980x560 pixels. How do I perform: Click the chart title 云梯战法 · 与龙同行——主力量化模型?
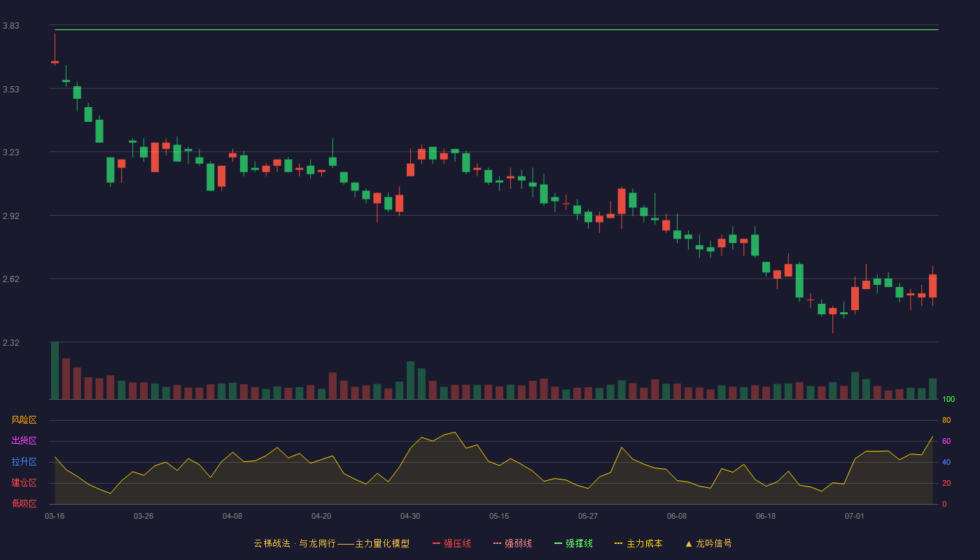[x=331, y=543]
